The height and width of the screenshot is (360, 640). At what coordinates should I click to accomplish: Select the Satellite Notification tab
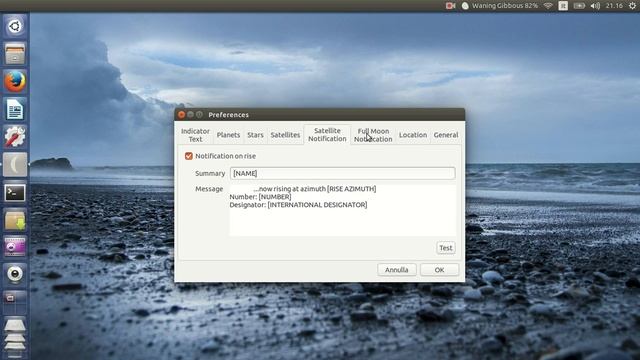pyautogui.click(x=327, y=135)
